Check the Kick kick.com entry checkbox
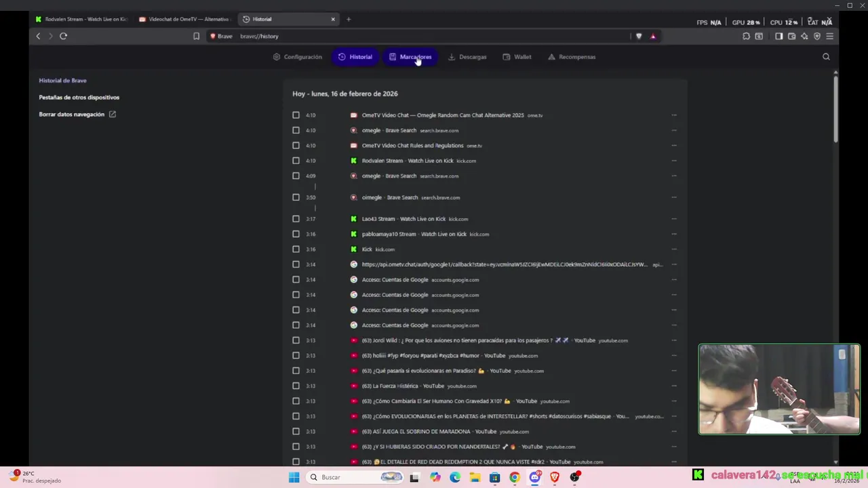The image size is (868, 488). coord(296,249)
